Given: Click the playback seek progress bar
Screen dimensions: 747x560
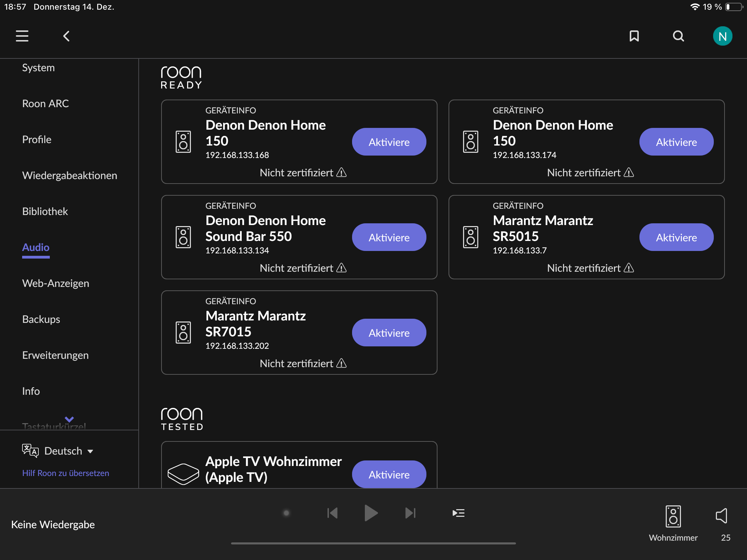Looking at the screenshot, I should [x=373, y=543].
